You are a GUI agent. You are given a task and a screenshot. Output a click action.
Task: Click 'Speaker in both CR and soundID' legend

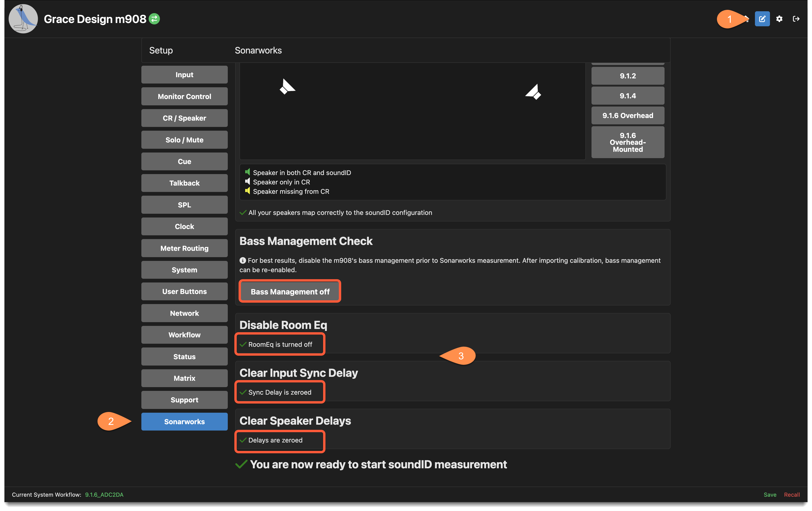[302, 172]
